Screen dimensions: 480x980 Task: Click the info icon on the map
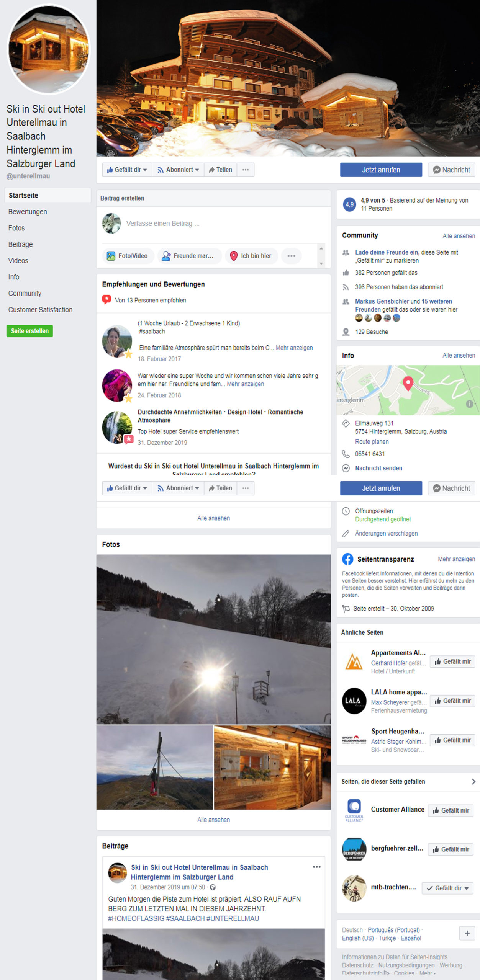469,404
